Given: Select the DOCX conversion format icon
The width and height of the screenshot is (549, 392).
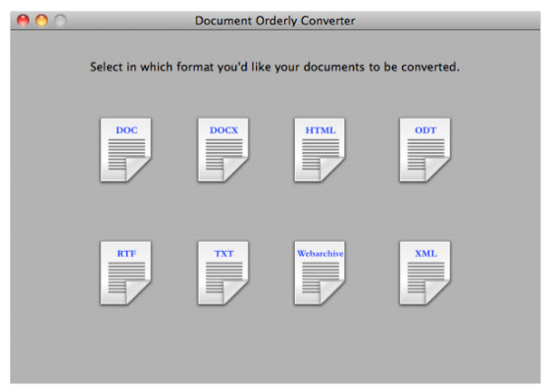Looking at the screenshot, I should [x=224, y=150].
